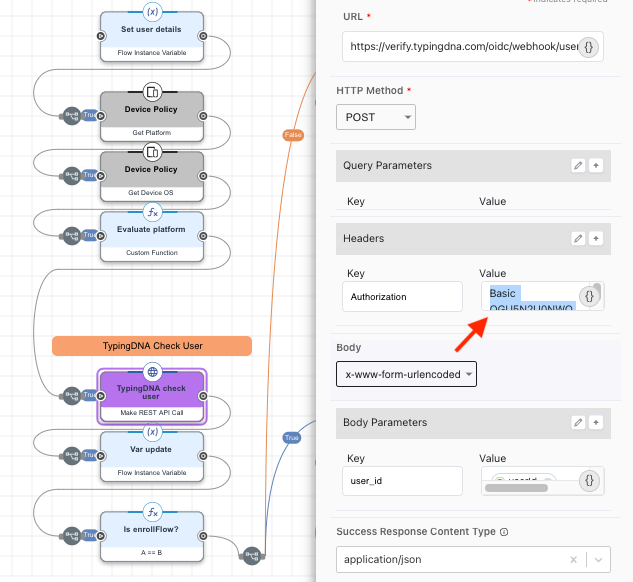Image resolution: width=633 pixels, height=582 pixels.
Task: Open variable picker for user_id value
Action: (589, 481)
